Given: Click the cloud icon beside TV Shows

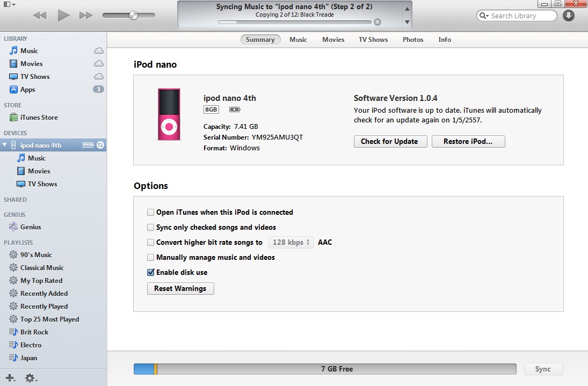Looking at the screenshot, I should (x=99, y=76).
